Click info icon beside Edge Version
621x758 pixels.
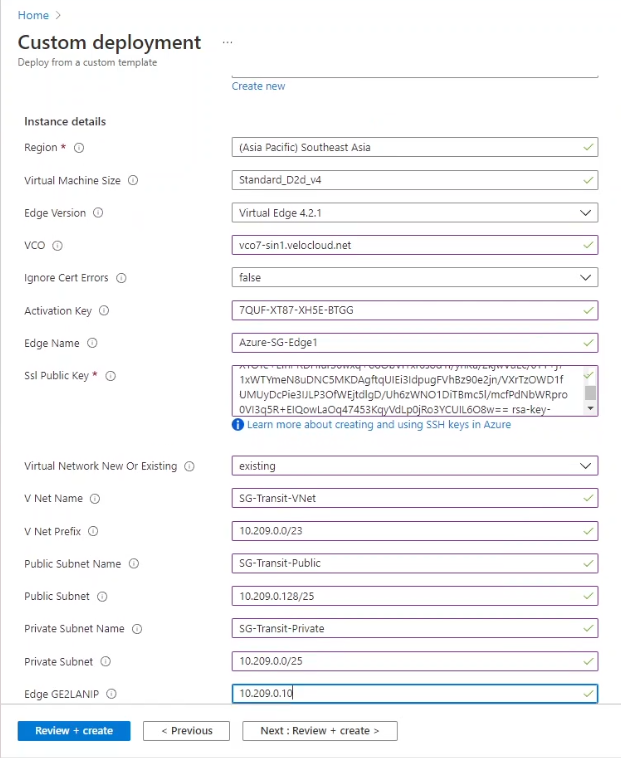pyautogui.click(x=98, y=213)
